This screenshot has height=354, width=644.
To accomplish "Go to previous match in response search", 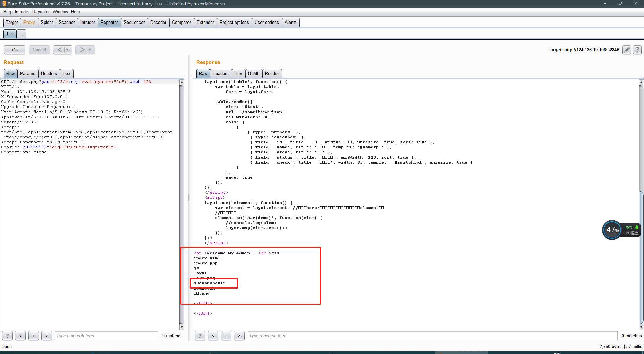I will pos(213,336).
